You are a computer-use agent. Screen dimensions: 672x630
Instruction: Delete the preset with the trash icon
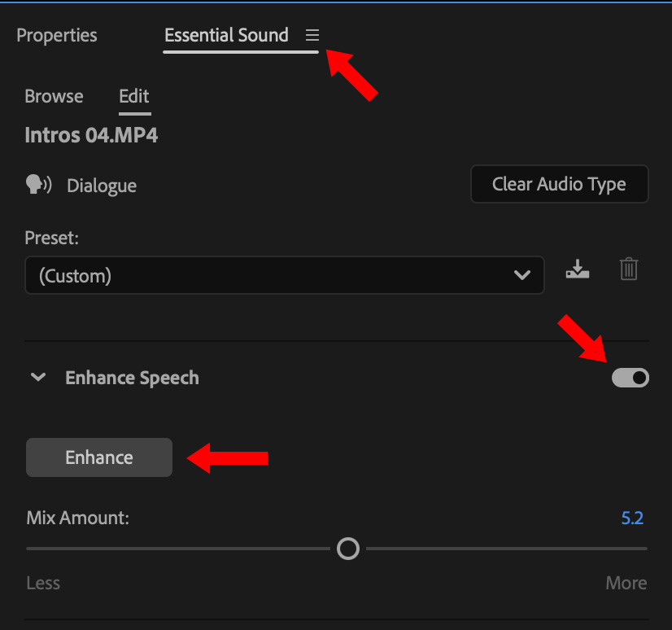pos(629,269)
